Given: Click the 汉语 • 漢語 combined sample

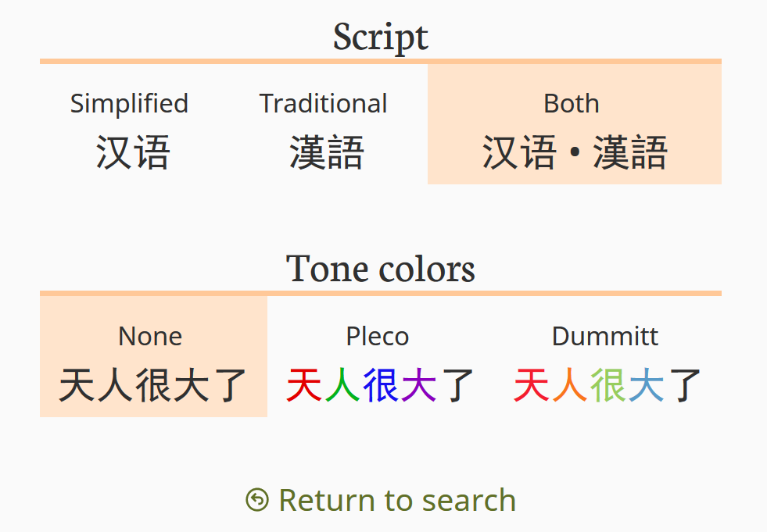Looking at the screenshot, I should (x=575, y=152).
